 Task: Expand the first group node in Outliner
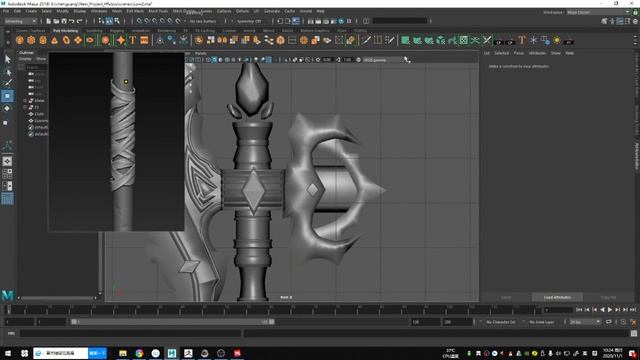click(25, 100)
